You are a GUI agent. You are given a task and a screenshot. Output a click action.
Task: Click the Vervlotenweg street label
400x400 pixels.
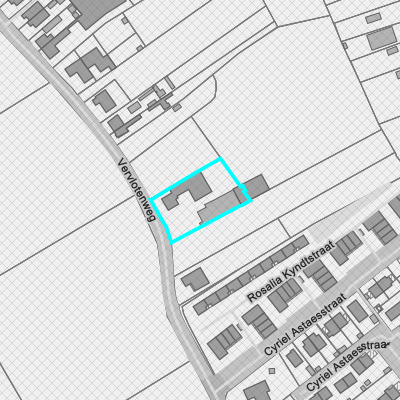point(137,189)
